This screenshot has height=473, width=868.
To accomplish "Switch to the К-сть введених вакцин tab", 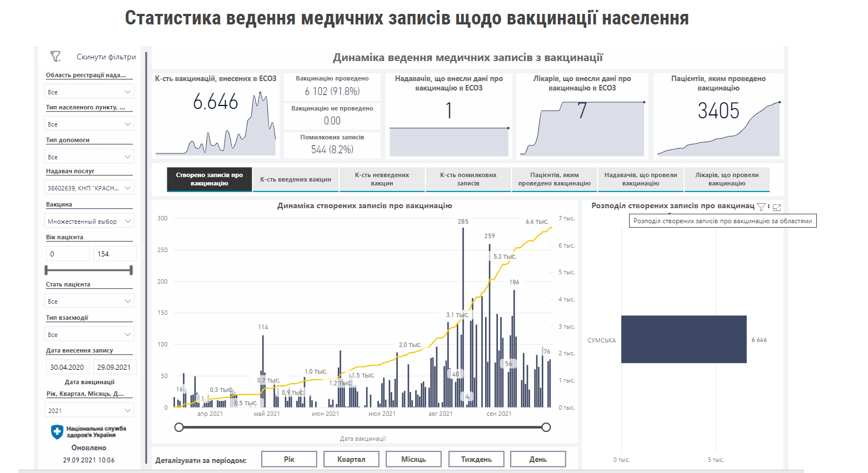I will pyautogui.click(x=295, y=179).
